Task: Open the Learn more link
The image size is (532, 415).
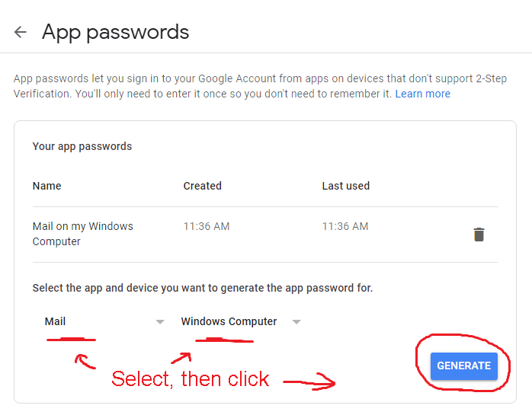Action: click(x=423, y=94)
